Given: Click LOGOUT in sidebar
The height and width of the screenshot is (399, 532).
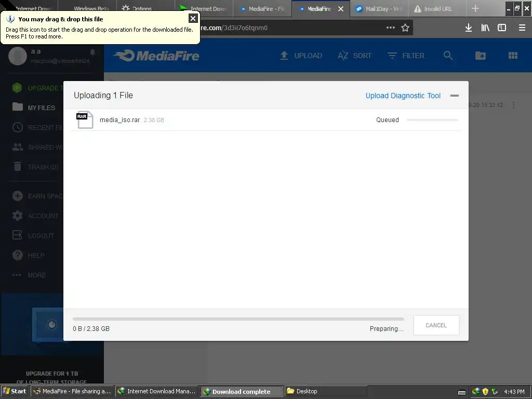Looking at the screenshot, I should tap(33, 235).
